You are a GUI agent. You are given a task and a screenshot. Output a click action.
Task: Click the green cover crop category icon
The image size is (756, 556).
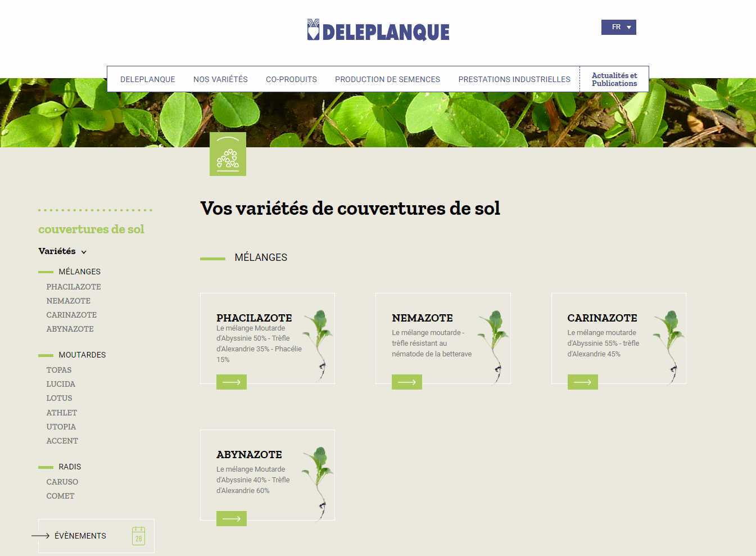coord(228,154)
